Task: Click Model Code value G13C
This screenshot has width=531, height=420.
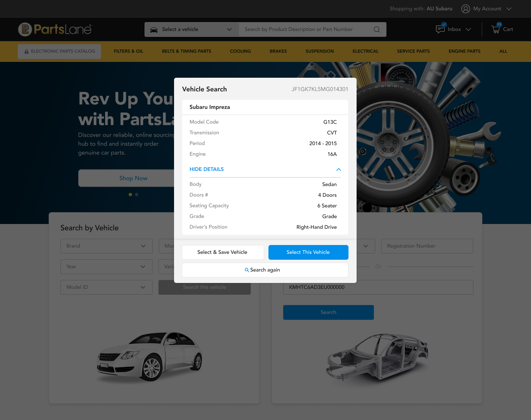Action: (x=330, y=122)
